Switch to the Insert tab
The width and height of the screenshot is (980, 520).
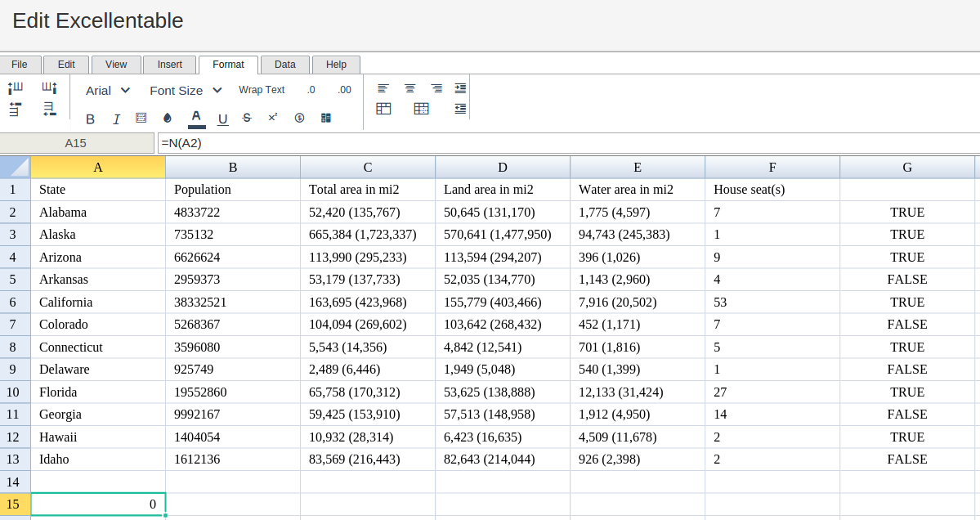pos(169,65)
